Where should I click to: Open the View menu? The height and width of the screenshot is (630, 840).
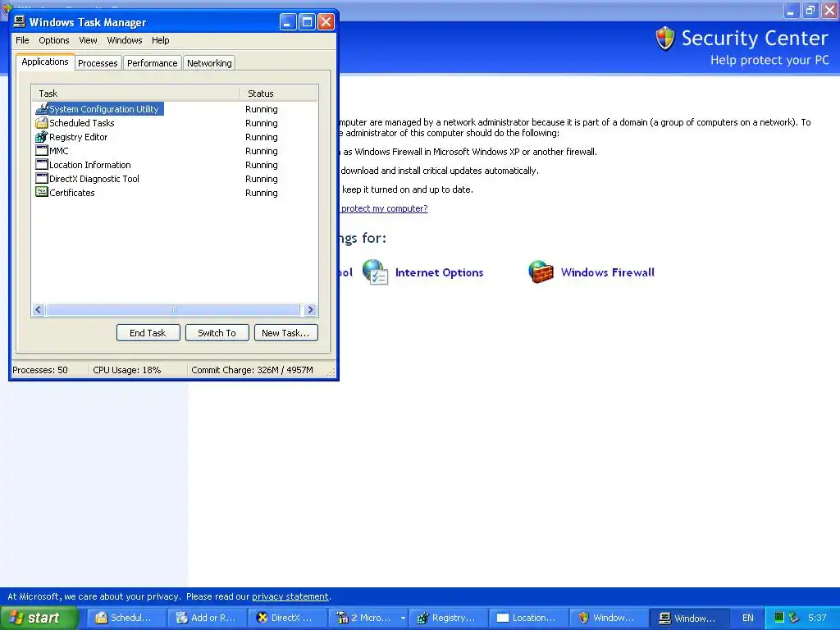(x=88, y=40)
